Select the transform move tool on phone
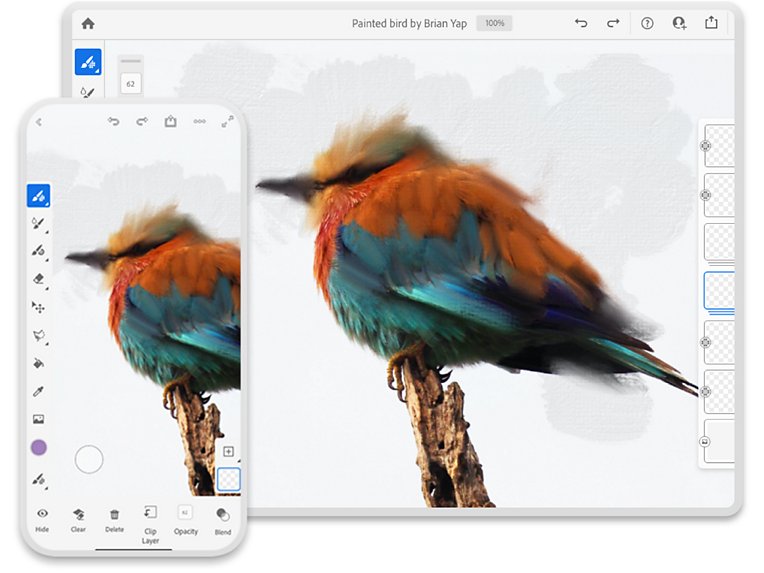764x573 pixels. pyautogui.click(x=38, y=307)
